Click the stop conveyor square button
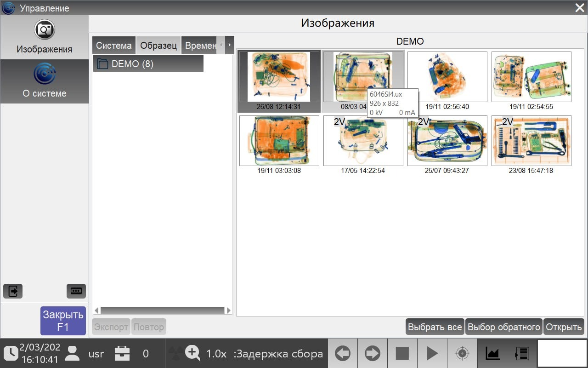This screenshot has width=588, height=368. click(402, 353)
